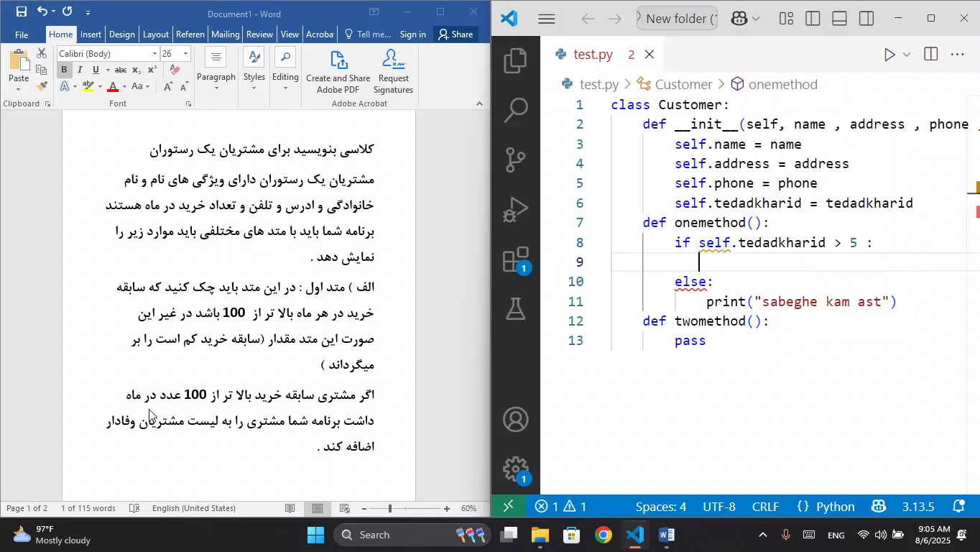This screenshot has width=980, height=552.
Task: Click Sign in link in Word
Action: pyautogui.click(x=412, y=34)
